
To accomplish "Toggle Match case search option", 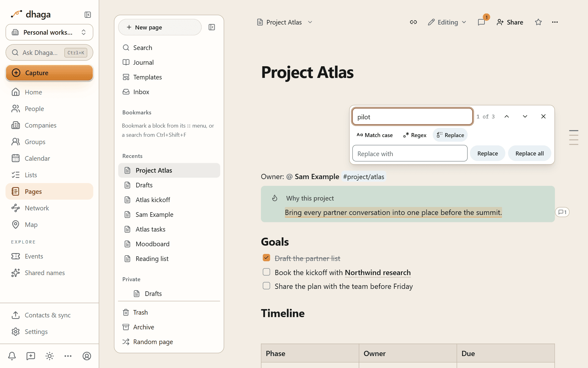I will pos(375,135).
